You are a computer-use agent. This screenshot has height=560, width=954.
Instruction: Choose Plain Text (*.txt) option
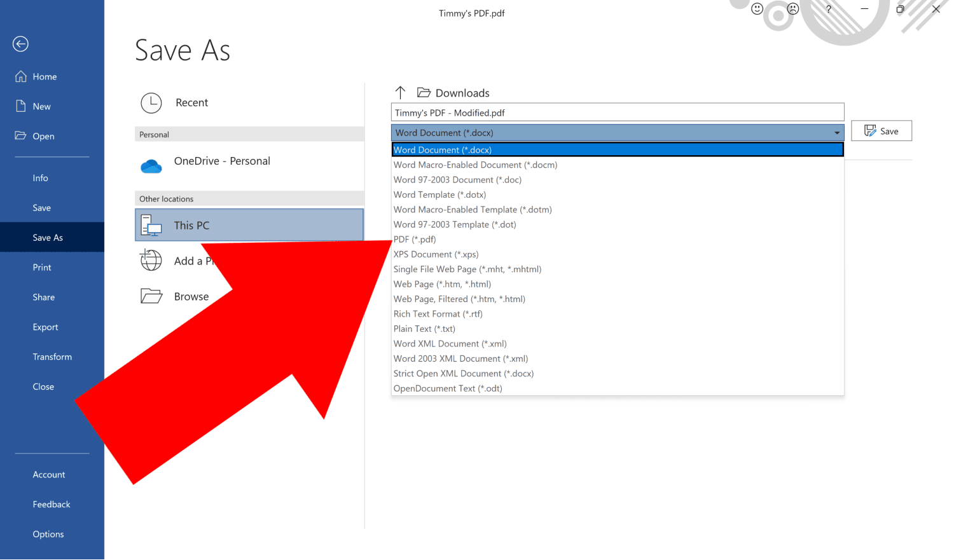[x=424, y=329]
